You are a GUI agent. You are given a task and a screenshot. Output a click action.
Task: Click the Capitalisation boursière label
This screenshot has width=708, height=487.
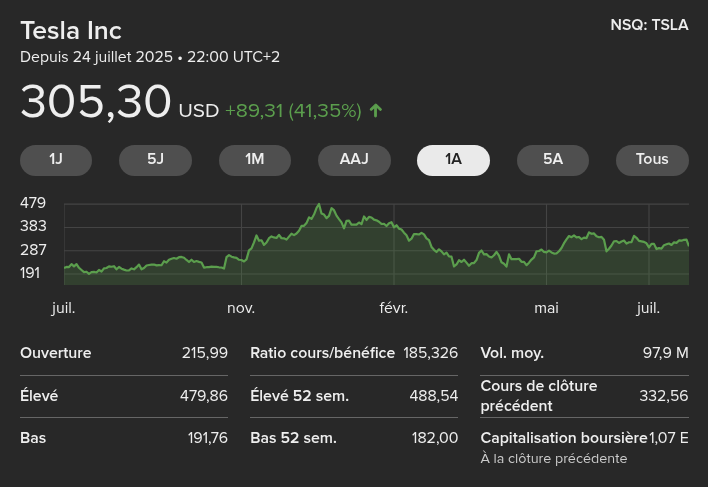[x=564, y=438]
